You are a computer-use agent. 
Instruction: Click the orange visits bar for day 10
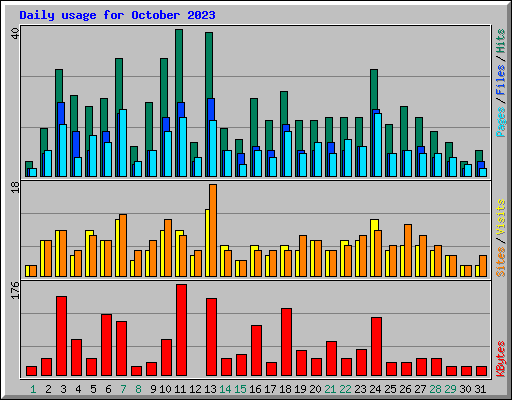pyautogui.click(x=168, y=248)
